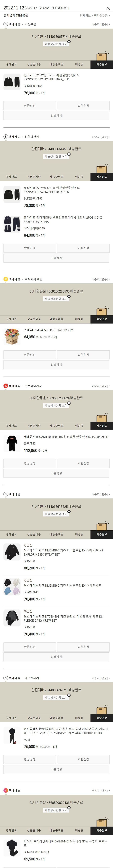This screenshot has height=868, width=113.
Task: Click 반품신청 for the 의정부점 order
Action: (x=30, y=106)
